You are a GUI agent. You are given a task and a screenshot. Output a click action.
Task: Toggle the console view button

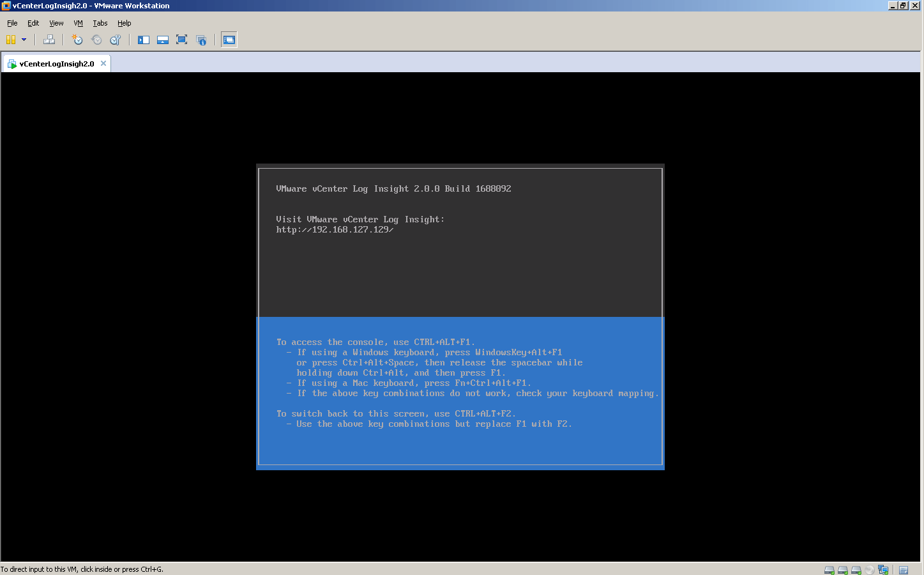229,40
